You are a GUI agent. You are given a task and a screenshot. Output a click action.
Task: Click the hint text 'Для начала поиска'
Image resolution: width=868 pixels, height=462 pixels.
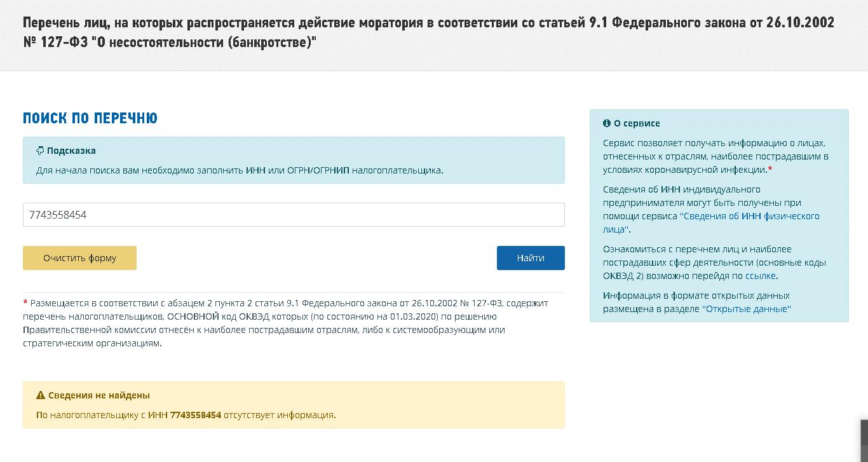(x=240, y=170)
